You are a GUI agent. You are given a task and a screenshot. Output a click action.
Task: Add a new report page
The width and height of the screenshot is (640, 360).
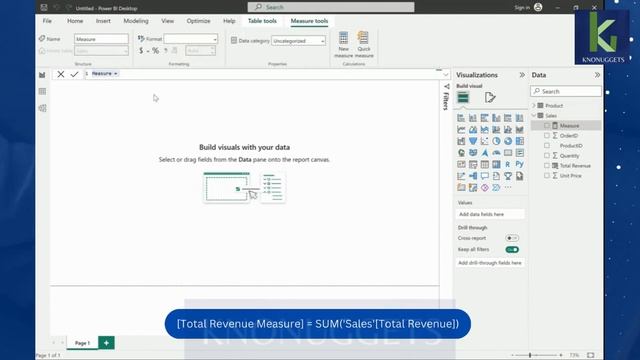pyautogui.click(x=106, y=343)
